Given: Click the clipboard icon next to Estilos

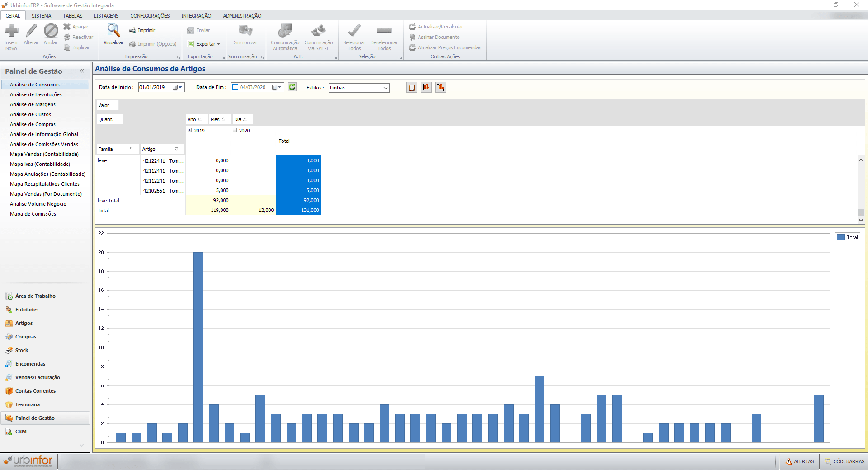Looking at the screenshot, I should click(x=411, y=88).
